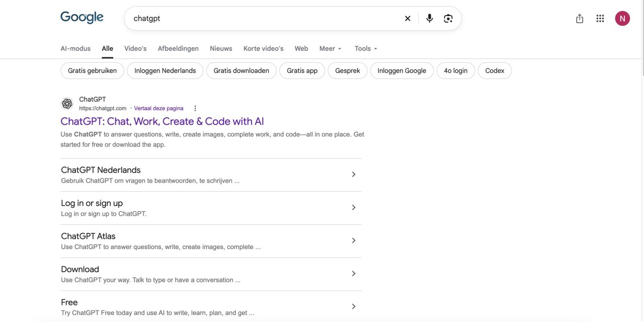Open the Google apps grid icon
The width and height of the screenshot is (644, 322).
click(x=600, y=19)
